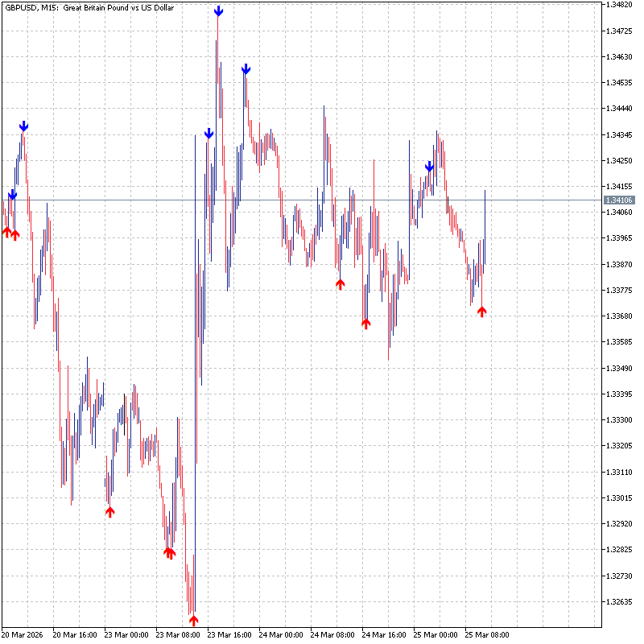Select the horizontal bid price line
This screenshot has height=644, width=644.
322,200
